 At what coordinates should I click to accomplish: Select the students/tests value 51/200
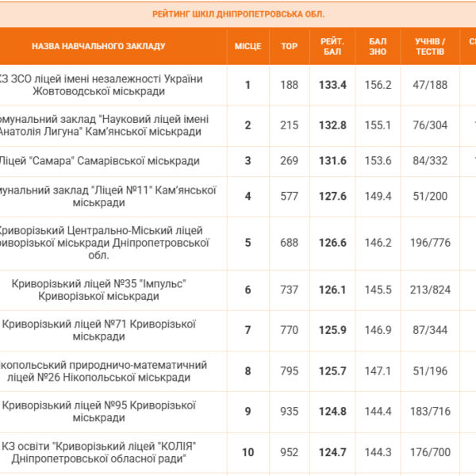[x=430, y=197]
